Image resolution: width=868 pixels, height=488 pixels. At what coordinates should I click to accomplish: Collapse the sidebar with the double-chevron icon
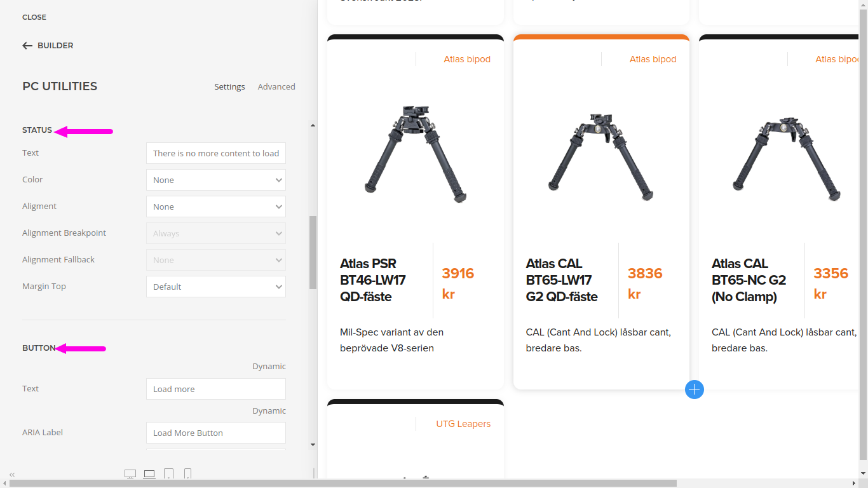(12, 474)
